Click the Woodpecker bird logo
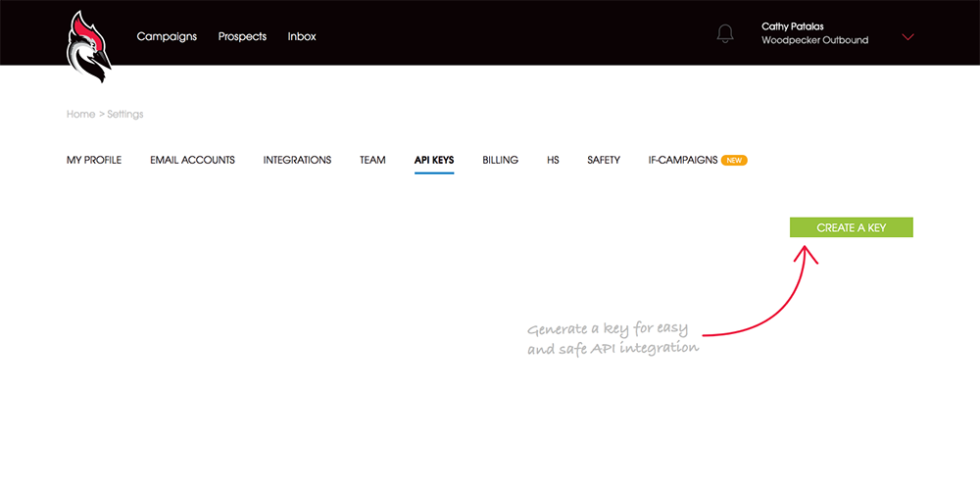The width and height of the screenshot is (980, 490). (x=89, y=47)
